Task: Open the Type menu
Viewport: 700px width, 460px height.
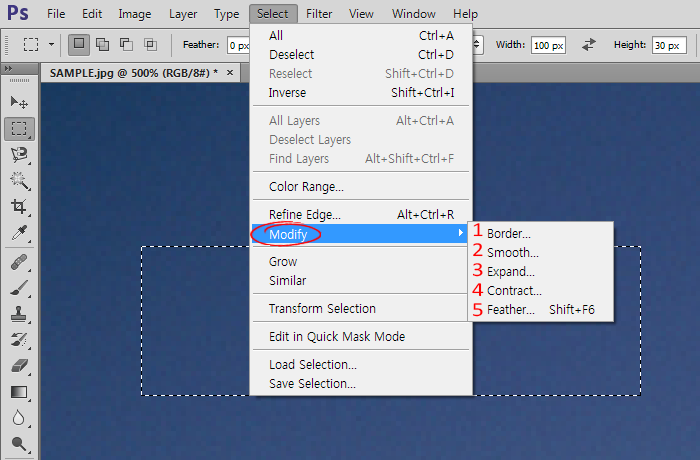Action: (226, 14)
